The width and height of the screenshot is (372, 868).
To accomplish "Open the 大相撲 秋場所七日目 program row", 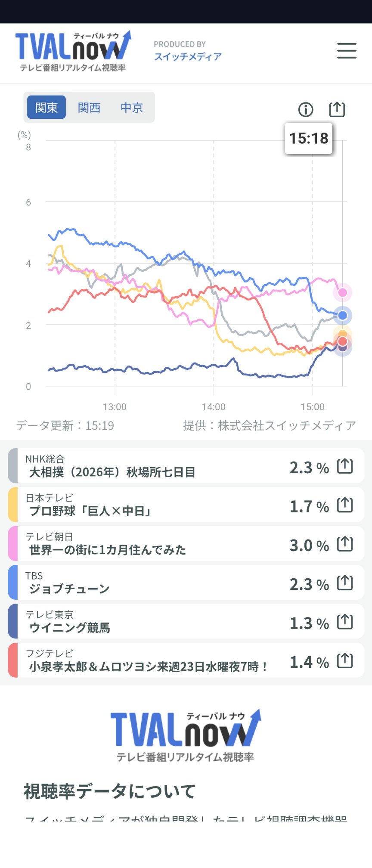I will 186,466.
